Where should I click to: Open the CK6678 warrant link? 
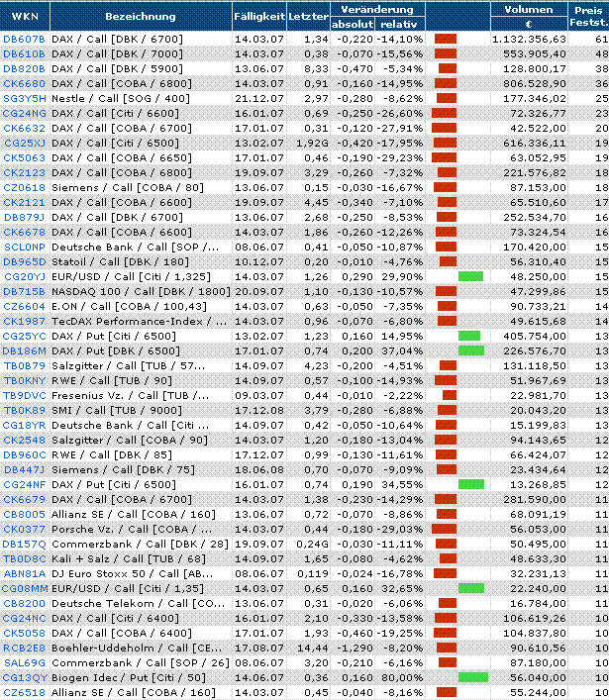[x=24, y=232]
